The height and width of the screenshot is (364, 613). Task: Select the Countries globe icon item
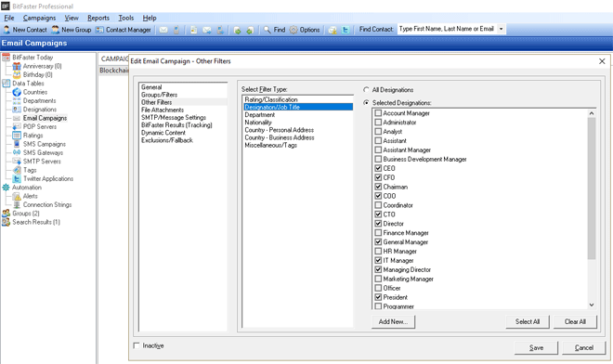tap(17, 92)
